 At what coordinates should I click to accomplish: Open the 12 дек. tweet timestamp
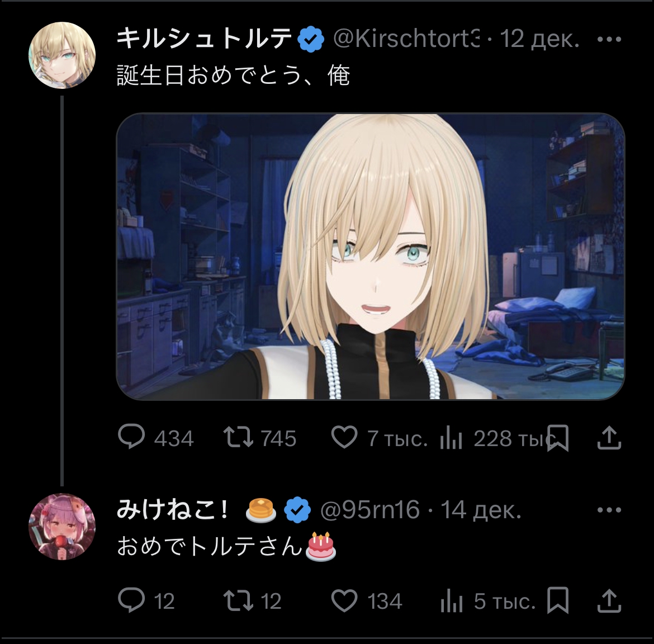pos(540,39)
